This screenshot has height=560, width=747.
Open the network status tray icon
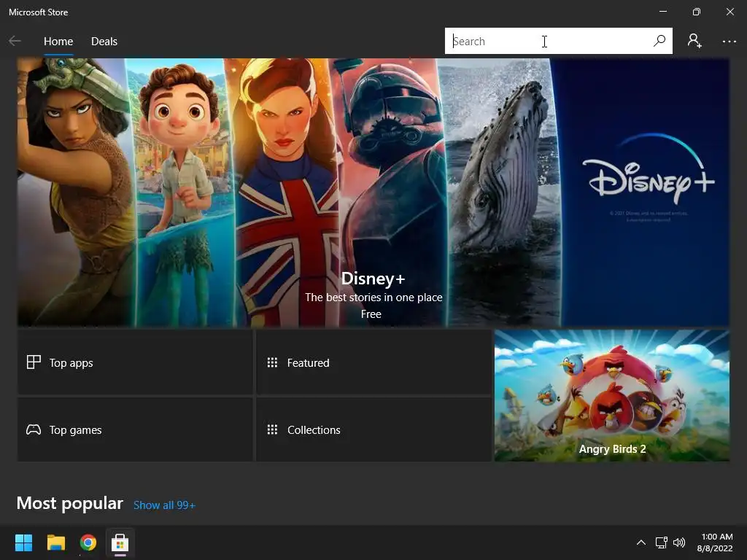(x=661, y=542)
